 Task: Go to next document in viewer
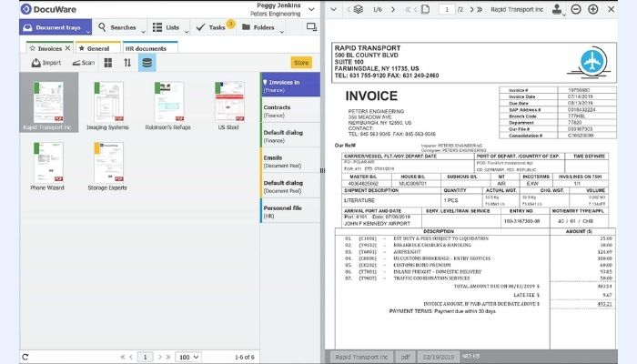[x=393, y=9]
